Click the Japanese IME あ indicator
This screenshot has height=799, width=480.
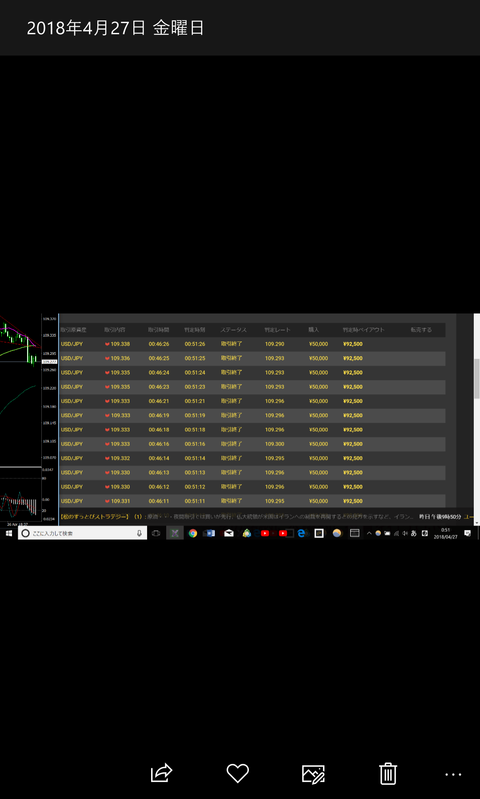click(x=413, y=533)
